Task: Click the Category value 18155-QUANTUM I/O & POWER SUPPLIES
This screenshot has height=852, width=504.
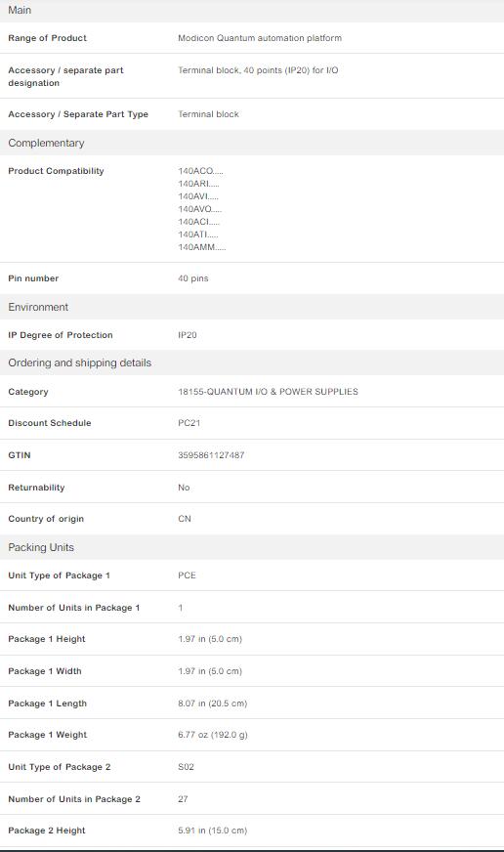Action: 268,392
